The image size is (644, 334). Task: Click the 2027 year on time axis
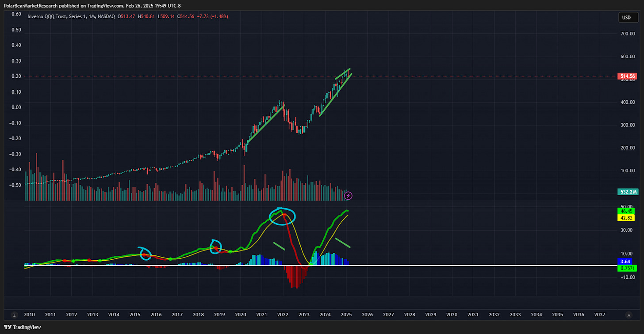(388, 315)
